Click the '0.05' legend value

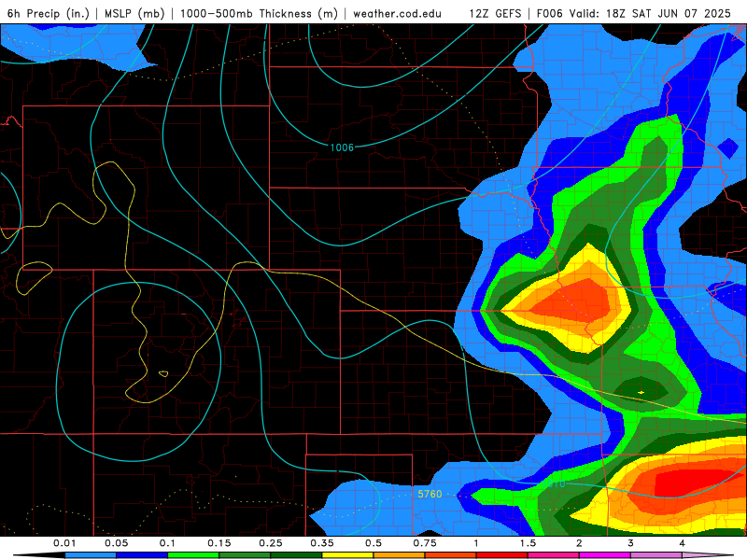tap(116, 543)
